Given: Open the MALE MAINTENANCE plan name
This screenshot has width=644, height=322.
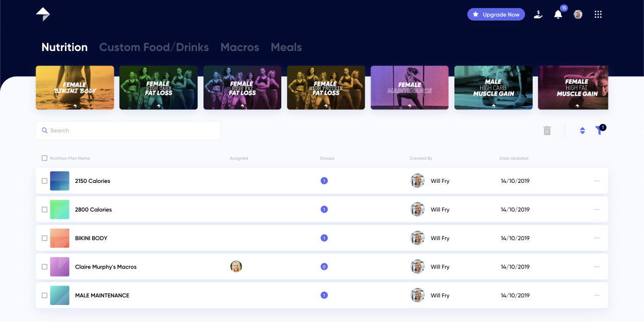Looking at the screenshot, I should pyautogui.click(x=102, y=295).
